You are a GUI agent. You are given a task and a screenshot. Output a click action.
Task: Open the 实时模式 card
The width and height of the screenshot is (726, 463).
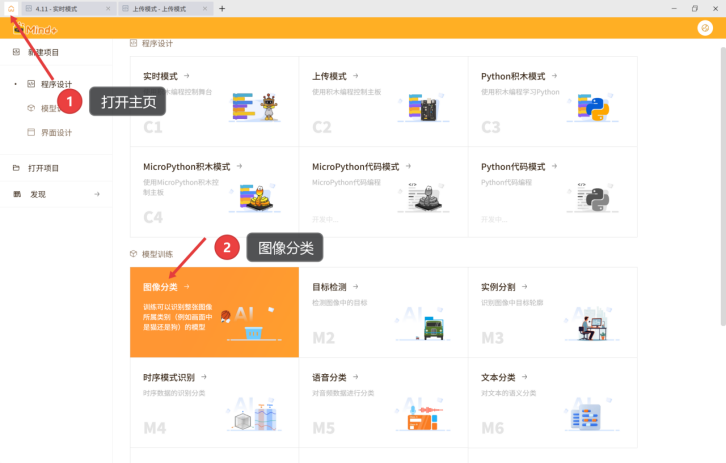point(213,100)
